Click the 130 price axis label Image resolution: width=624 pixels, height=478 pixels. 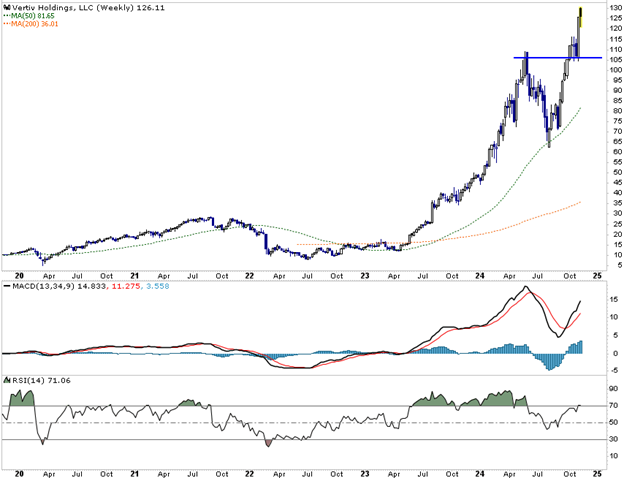click(x=615, y=8)
